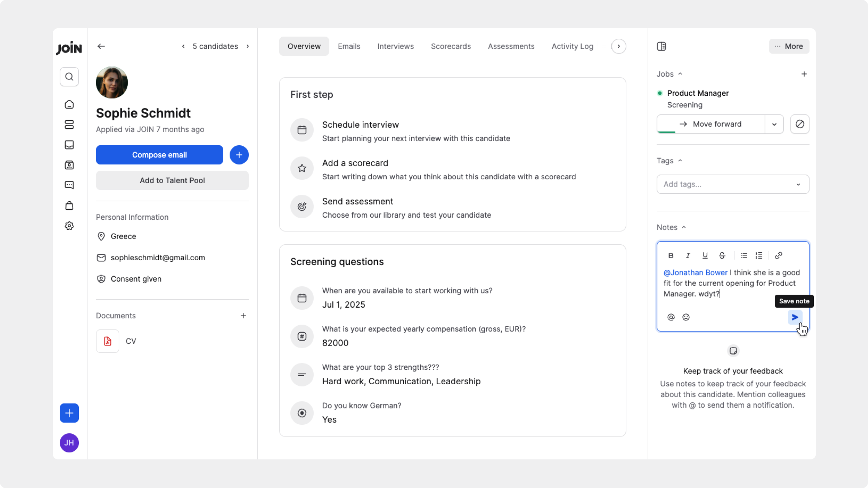Toggle underline formatting in notes
This screenshot has height=488, width=868.
click(x=705, y=256)
